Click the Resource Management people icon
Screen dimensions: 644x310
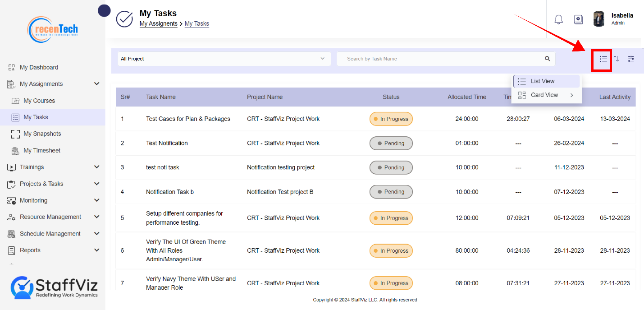click(x=12, y=217)
